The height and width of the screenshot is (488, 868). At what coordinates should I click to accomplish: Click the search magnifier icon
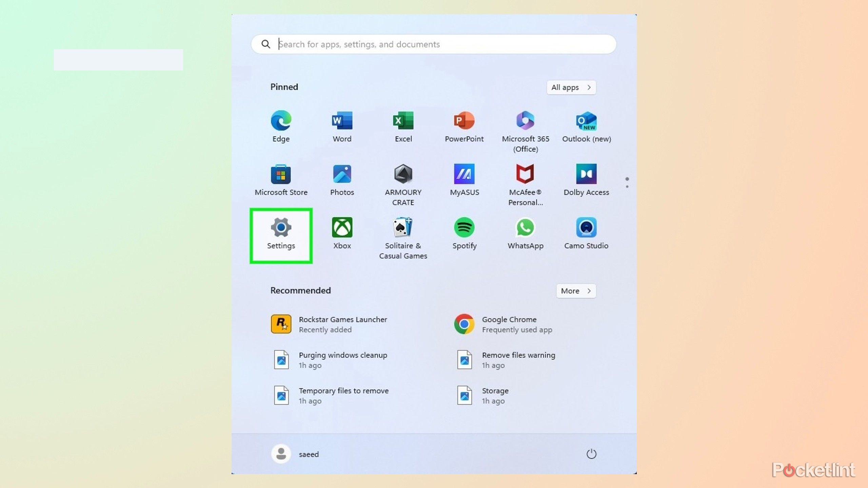coord(266,44)
